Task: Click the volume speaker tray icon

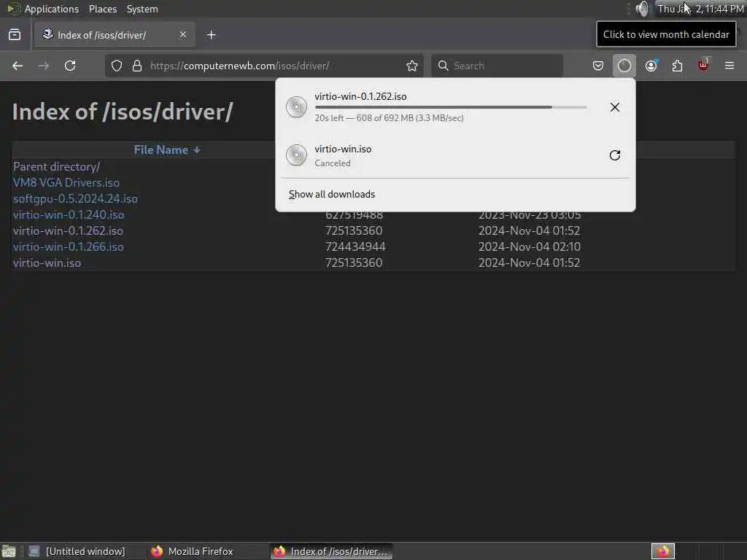Action: [x=642, y=9]
